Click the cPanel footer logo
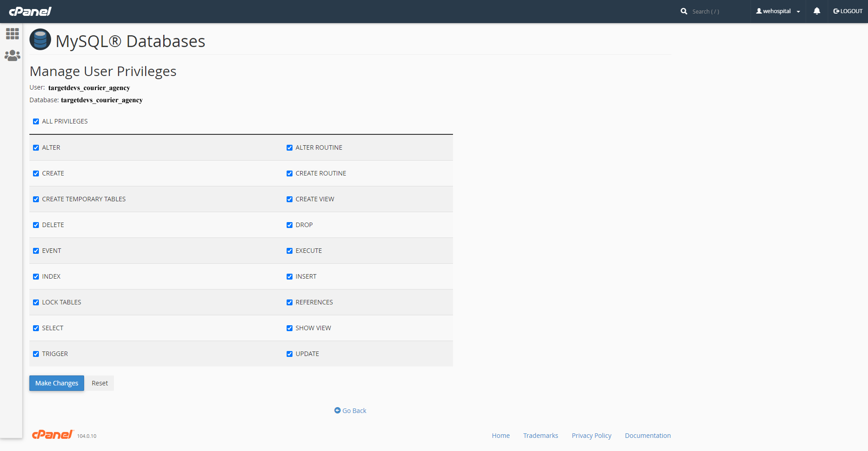The width and height of the screenshot is (868, 451). coord(52,435)
